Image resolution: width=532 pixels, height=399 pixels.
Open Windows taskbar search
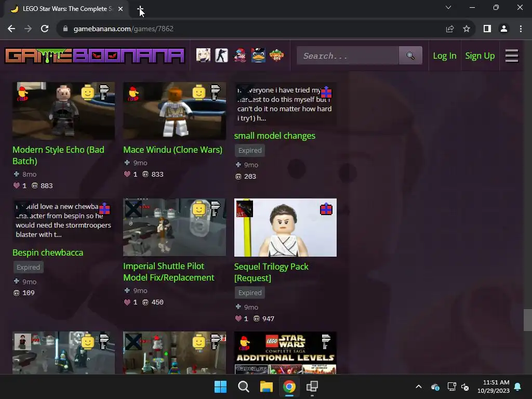pos(244,387)
